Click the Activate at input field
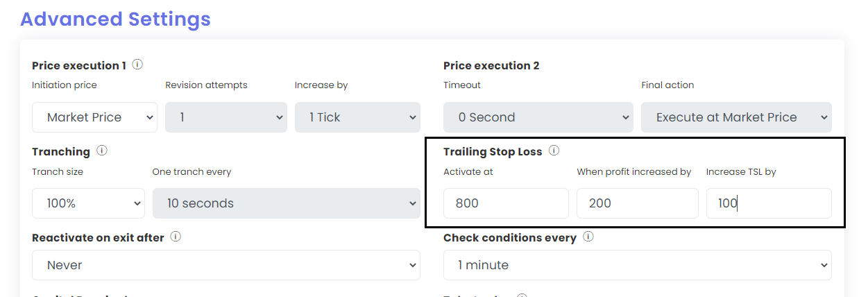The image size is (868, 297). (506, 203)
